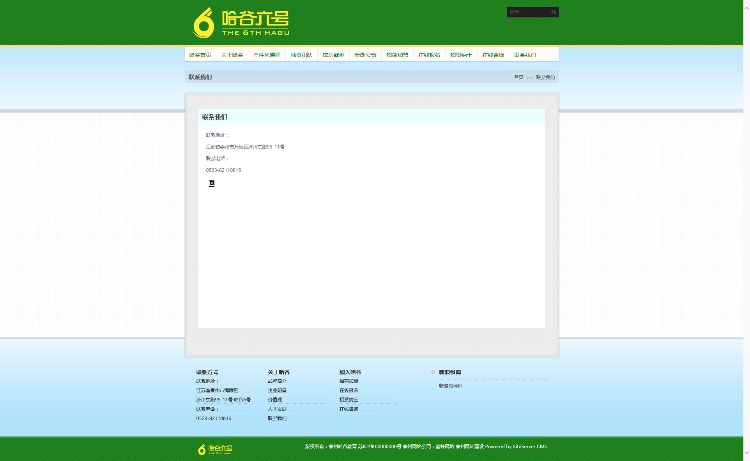Viewport: 750px width, 461px height.
Task: Click the friend-links heading icon in footer
Action: point(433,372)
